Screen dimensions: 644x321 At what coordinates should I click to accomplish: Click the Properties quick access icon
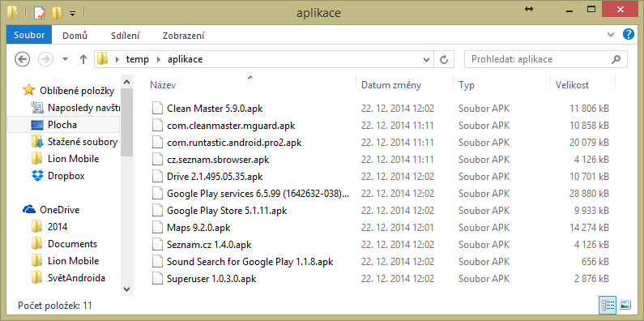click(40, 13)
